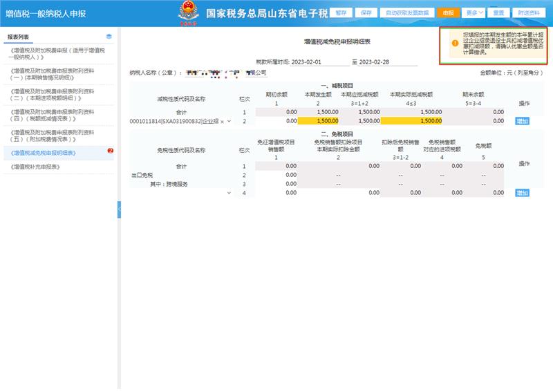Clear the selected 减税性质代码 with the x icon
The width and height of the screenshot is (553, 392).
[221, 121]
